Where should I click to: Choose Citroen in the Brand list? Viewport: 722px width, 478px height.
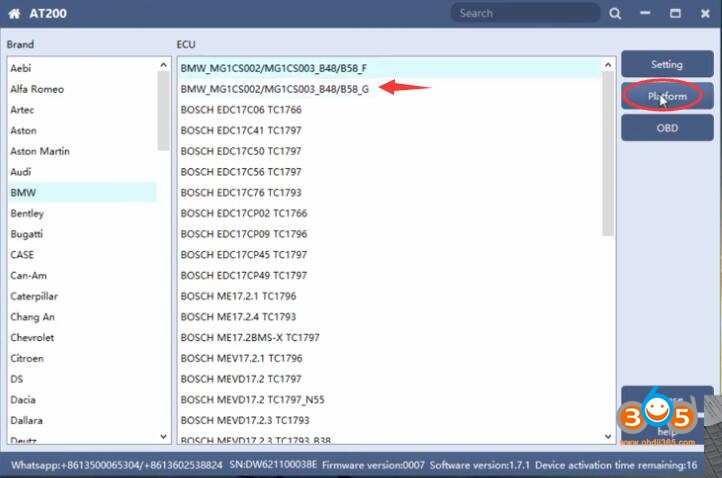tap(82, 358)
